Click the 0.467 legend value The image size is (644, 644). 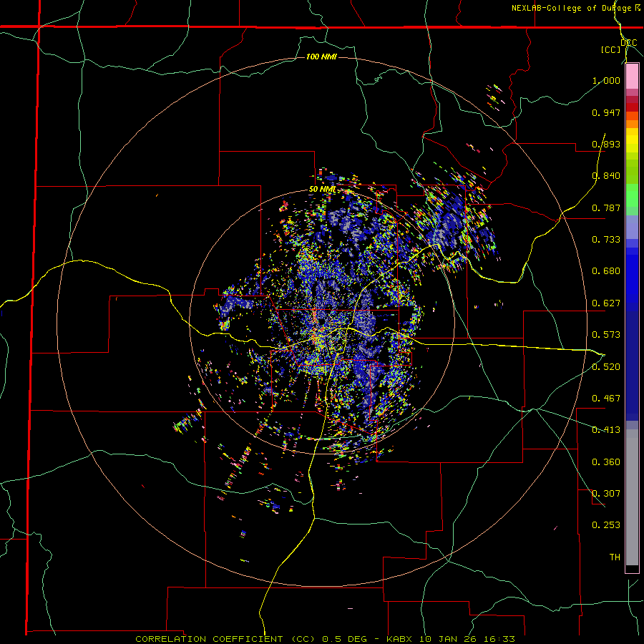(606, 399)
